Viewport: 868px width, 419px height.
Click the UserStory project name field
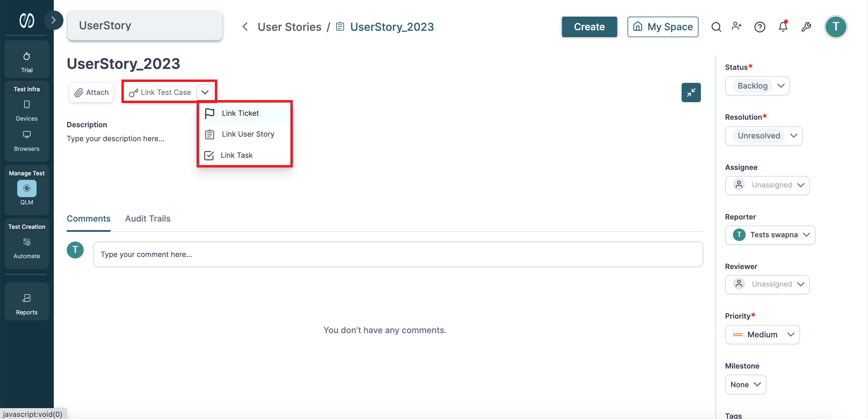click(x=145, y=26)
